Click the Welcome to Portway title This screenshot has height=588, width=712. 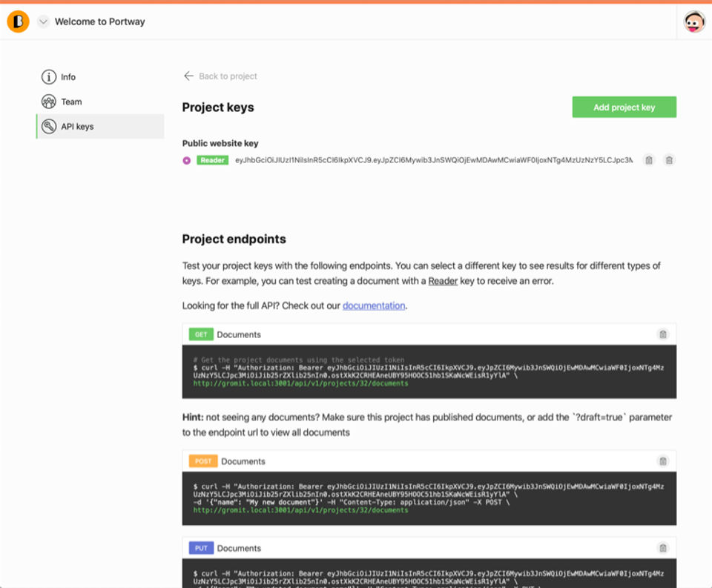100,22
